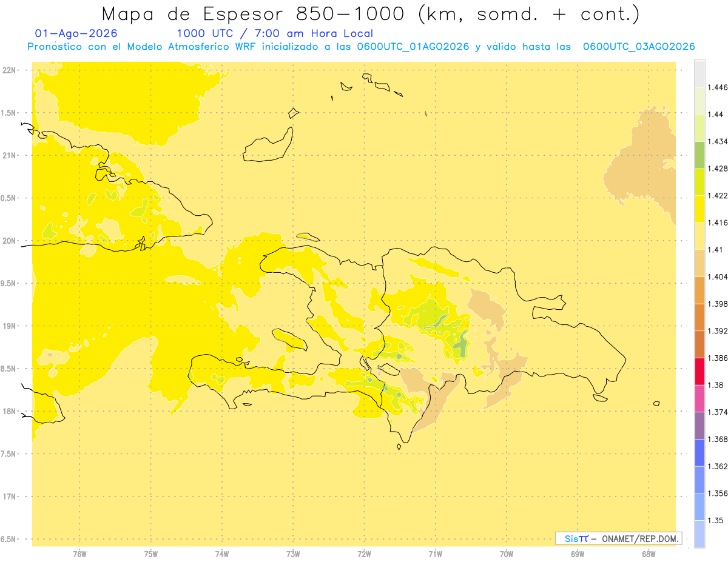
Task: Click the '0600UTC_01AGO2026' initialization timestamp
Action: pyautogui.click(x=413, y=47)
